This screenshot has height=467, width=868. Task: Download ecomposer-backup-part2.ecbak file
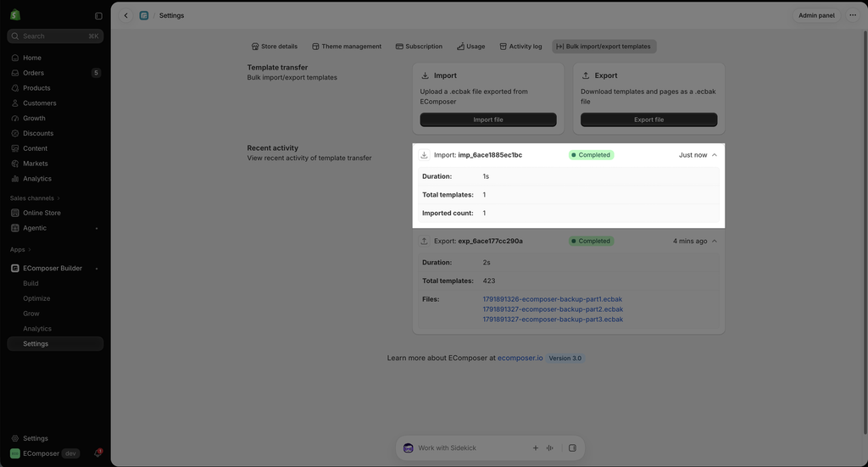[x=553, y=309]
